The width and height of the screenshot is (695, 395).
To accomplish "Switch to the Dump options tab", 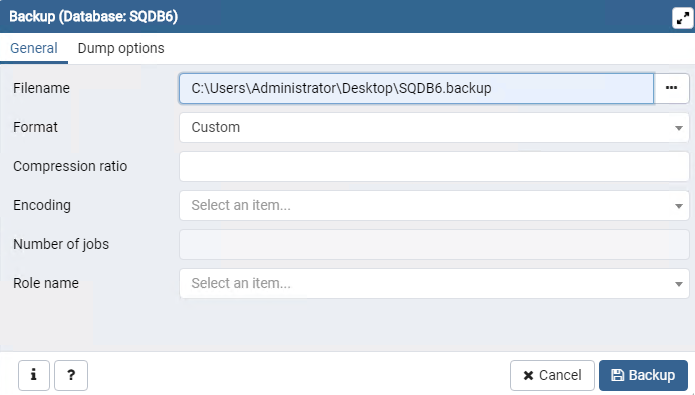I will tap(121, 48).
